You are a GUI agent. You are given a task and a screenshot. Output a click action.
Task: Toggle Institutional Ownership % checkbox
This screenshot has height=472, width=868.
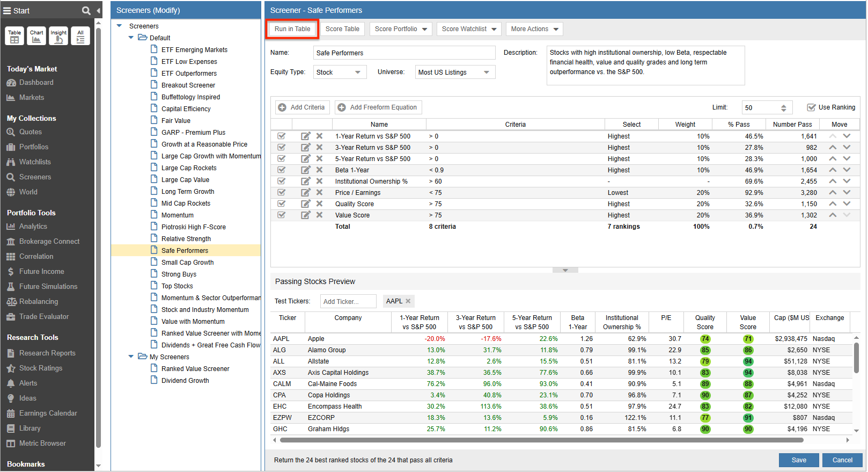(281, 181)
